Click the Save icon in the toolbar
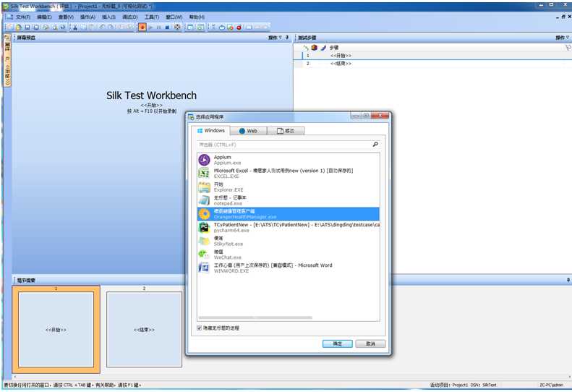The image size is (572, 392). (x=27, y=27)
